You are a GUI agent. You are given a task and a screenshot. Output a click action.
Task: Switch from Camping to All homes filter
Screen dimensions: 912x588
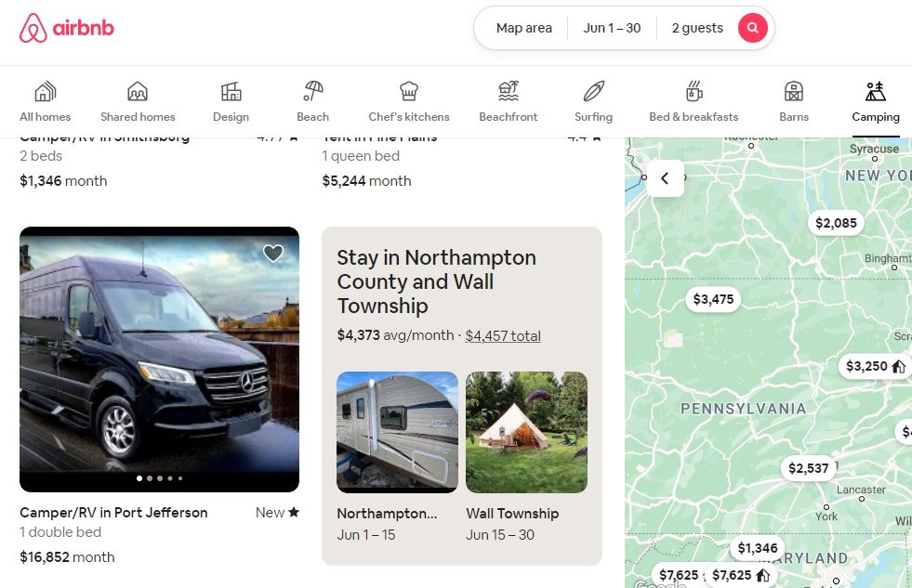tap(45, 100)
